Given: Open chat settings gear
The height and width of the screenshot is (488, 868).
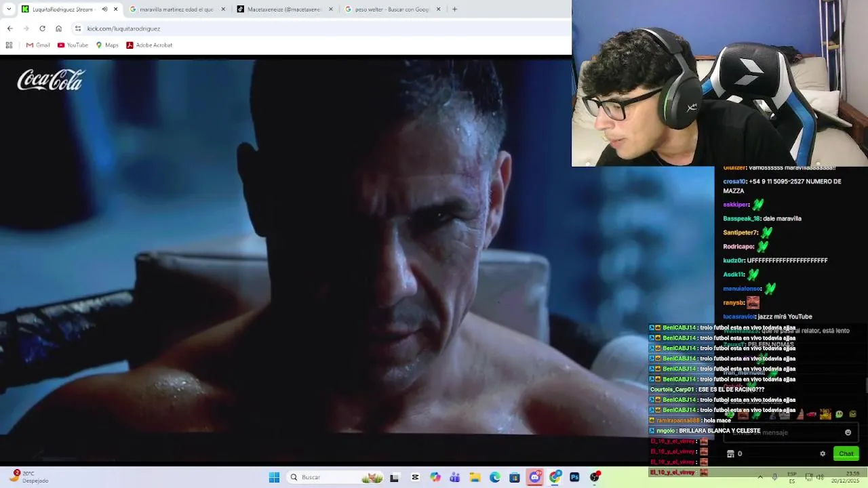Looking at the screenshot, I should tap(823, 453).
